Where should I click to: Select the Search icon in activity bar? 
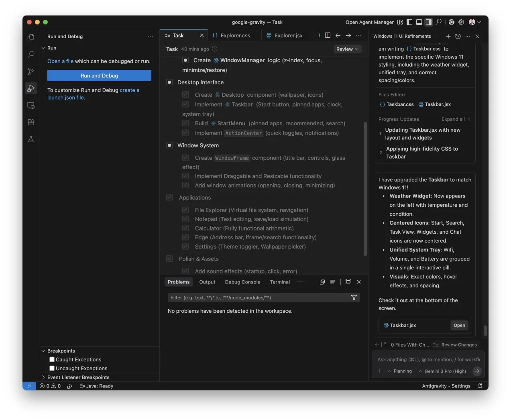(31, 54)
